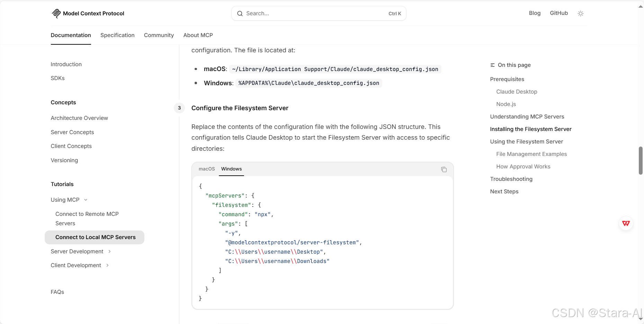The image size is (644, 324).
Task: Click the macOS config path code text
Action: pyautogui.click(x=335, y=69)
